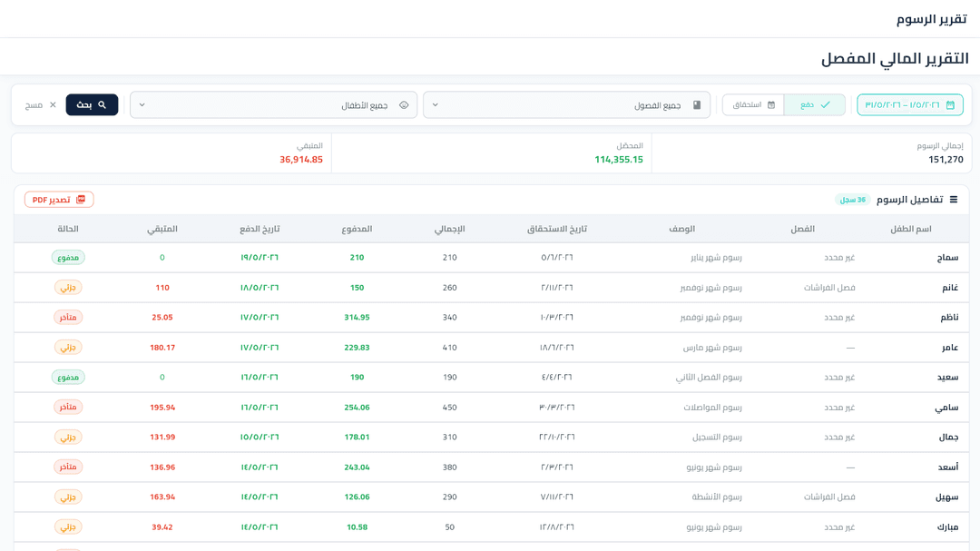The height and width of the screenshot is (551, 980).
Task: Click the remaining amount 180.17
Action: tap(162, 348)
